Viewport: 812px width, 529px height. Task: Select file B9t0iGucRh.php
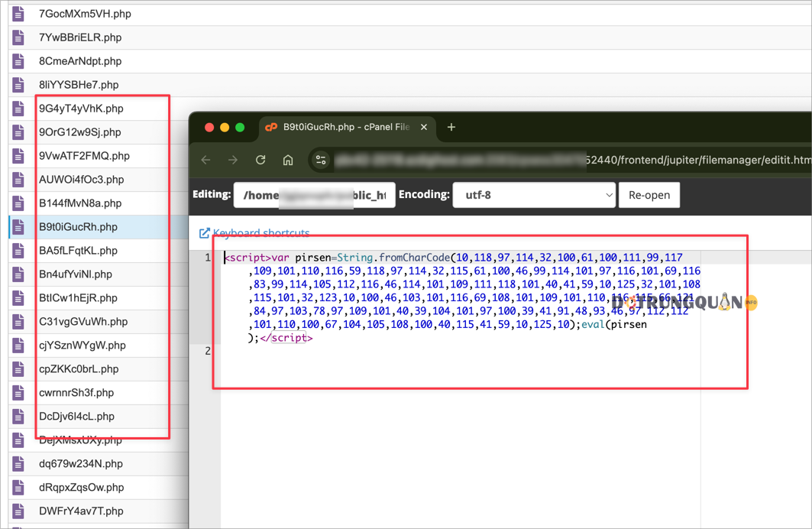(78, 227)
